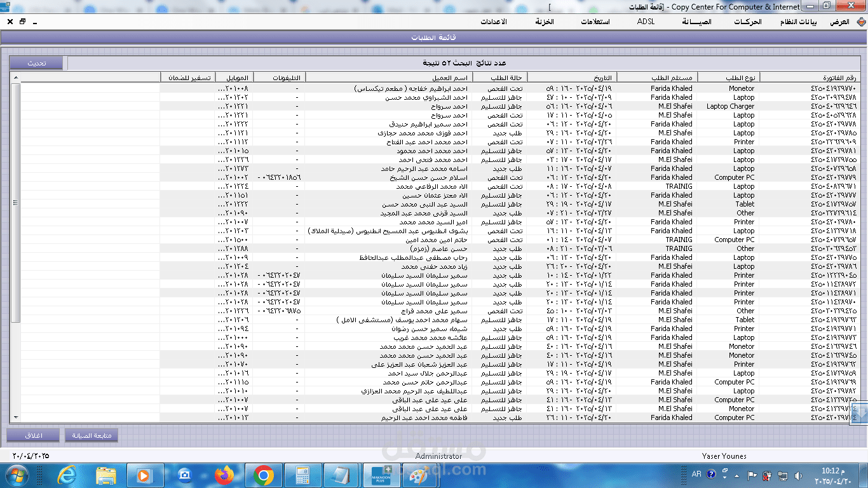Image resolution: width=868 pixels, height=488 pixels.
Task: Click the عدد نتائج البحث result count label
Action: [465, 63]
